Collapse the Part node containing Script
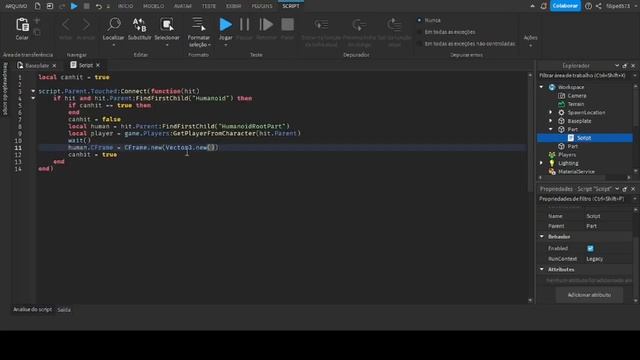Image resolution: width=640 pixels, height=360 pixels. pyautogui.click(x=551, y=129)
